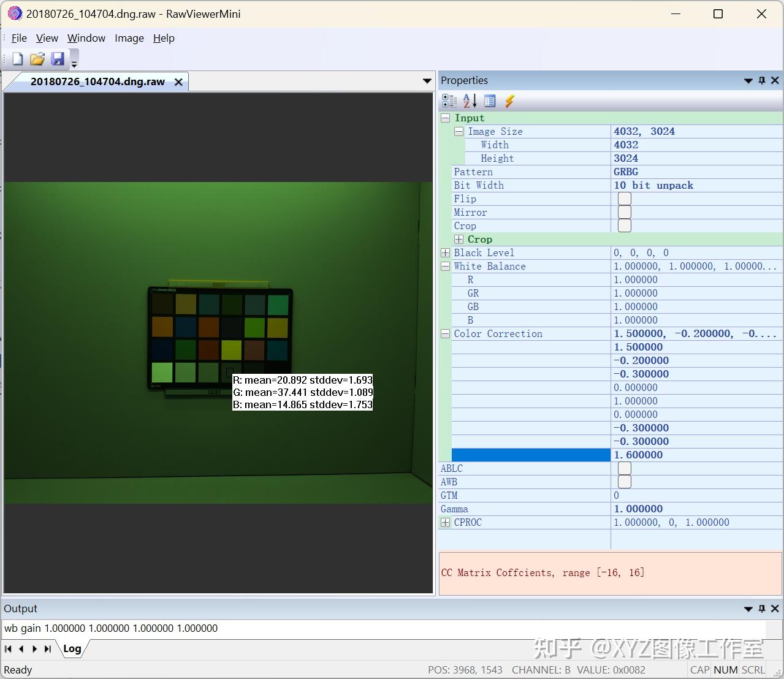The height and width of the screenshot is (679, 784).
Task: Open the document tab list dropdown arrow
Action: tap(427, 81)
